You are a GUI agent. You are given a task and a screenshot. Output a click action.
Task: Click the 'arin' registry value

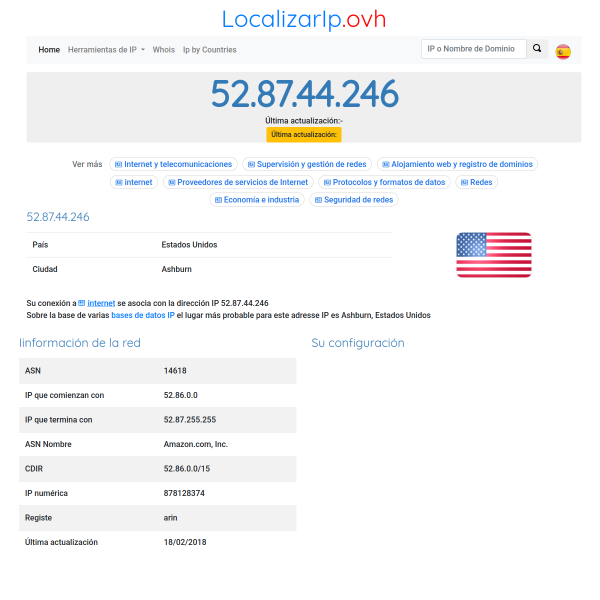coord(170,518)
